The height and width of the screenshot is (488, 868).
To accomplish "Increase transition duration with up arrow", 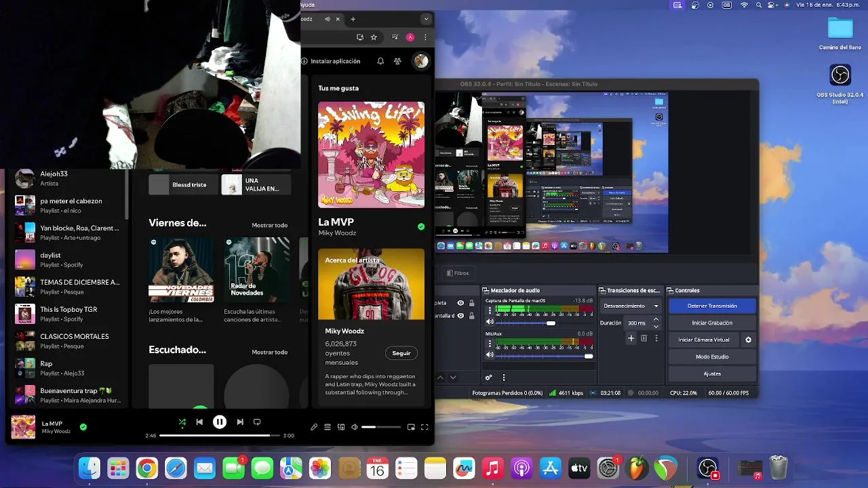I will click(656, 320).
